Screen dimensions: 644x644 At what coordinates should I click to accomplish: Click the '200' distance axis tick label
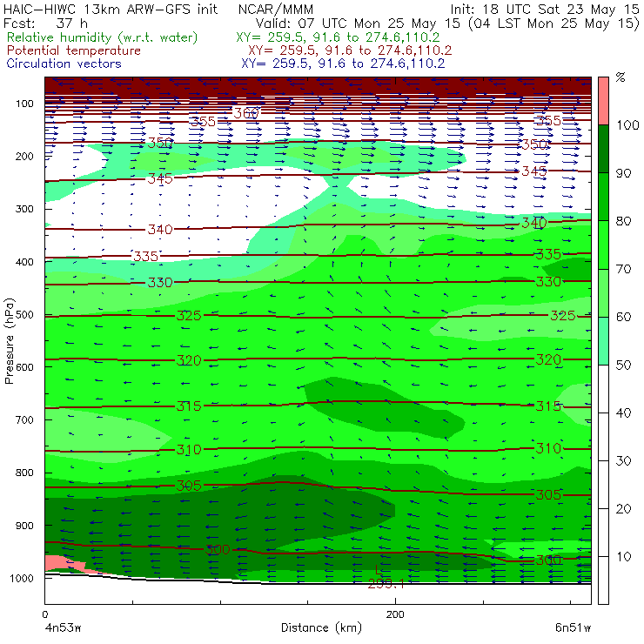395,614
